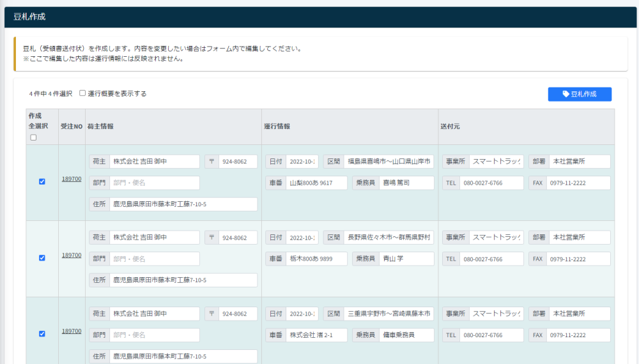Check the 全選択 checkbox in table header
This screenshot has height=364, width=639.
pos(34,137)
